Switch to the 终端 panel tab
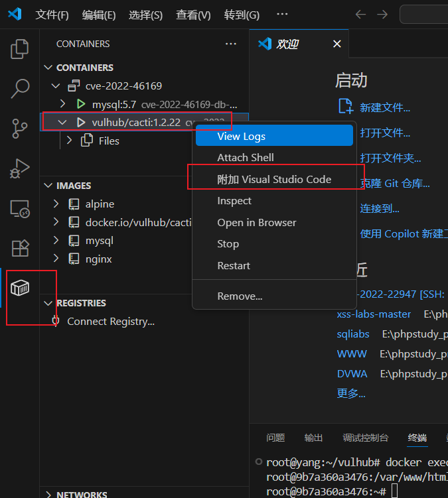Viewport: 448px width, 498px height. click(x=417, y=438)
